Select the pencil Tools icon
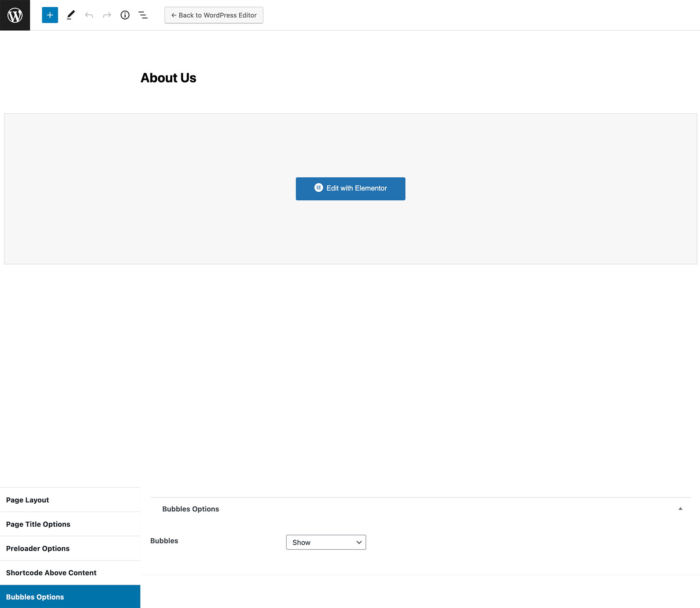Screen dimensions: 700x608 click(71, 15)
